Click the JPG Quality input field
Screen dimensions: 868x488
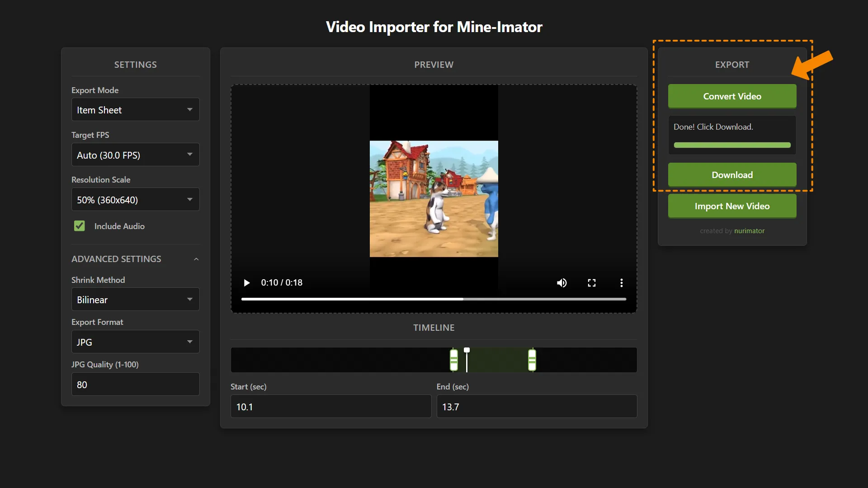coord(135,384)
